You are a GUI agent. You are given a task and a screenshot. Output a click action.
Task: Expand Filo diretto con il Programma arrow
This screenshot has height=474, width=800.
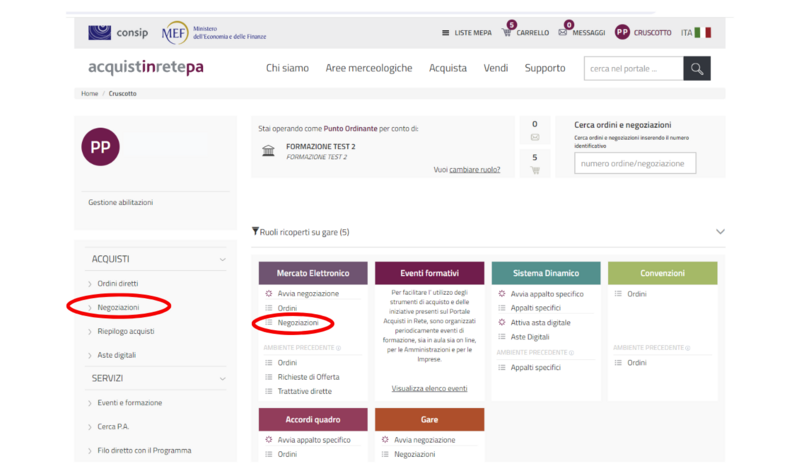coord(90,451)
